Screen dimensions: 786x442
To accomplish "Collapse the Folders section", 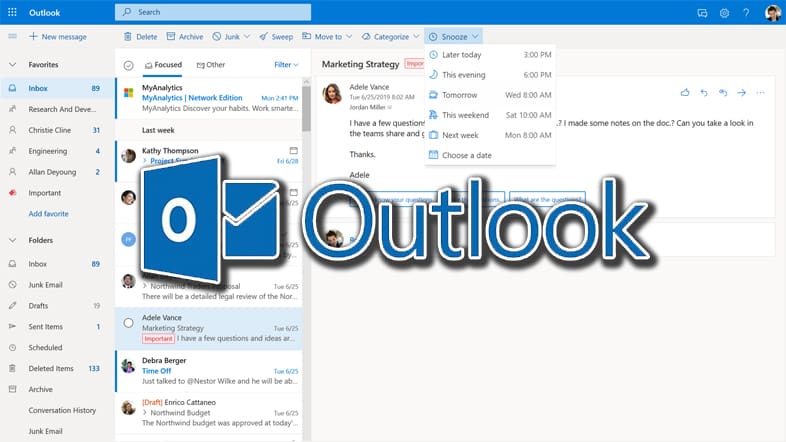I will point(13,240).
